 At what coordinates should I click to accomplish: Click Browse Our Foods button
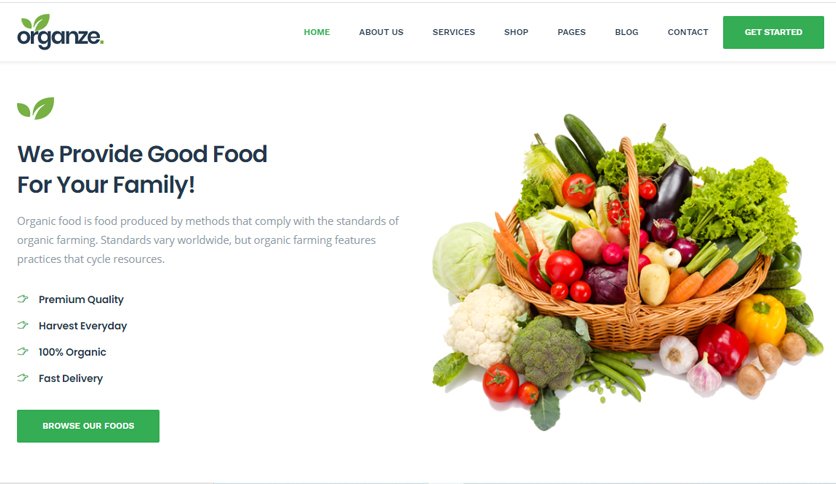click(x=88, y=426)
